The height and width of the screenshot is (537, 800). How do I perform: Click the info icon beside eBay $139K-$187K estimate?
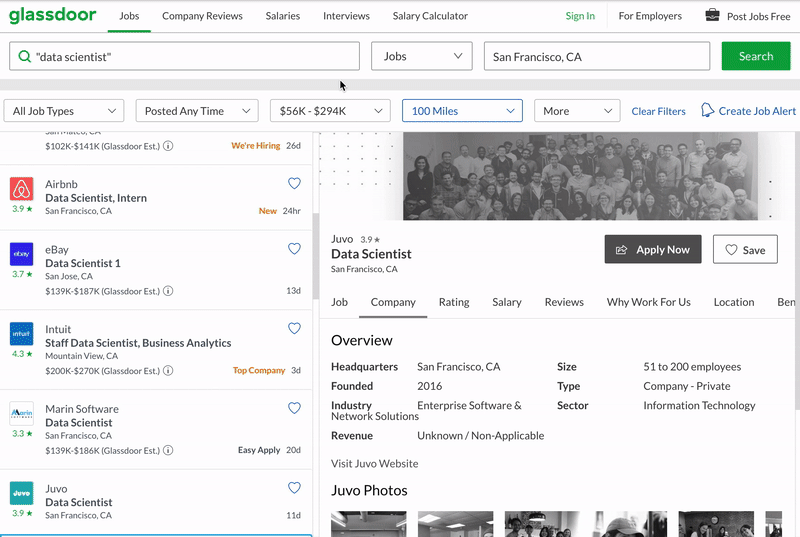click(x=168, y=291)
